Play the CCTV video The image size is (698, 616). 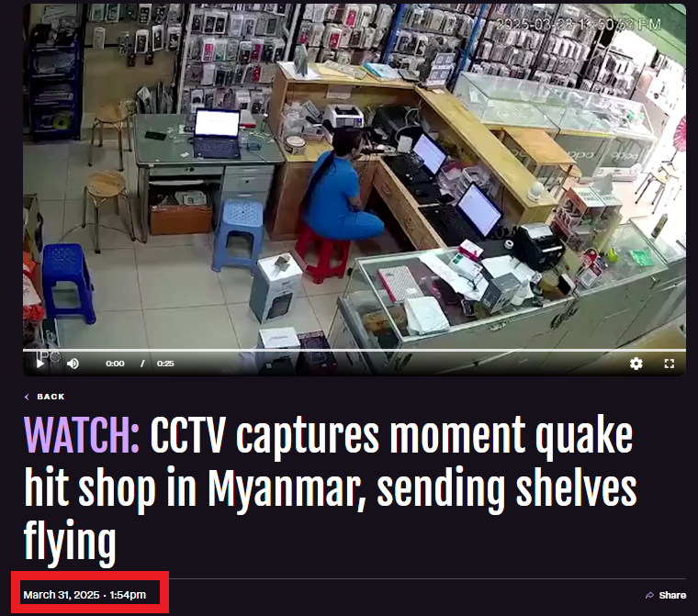tap(40, 364)
